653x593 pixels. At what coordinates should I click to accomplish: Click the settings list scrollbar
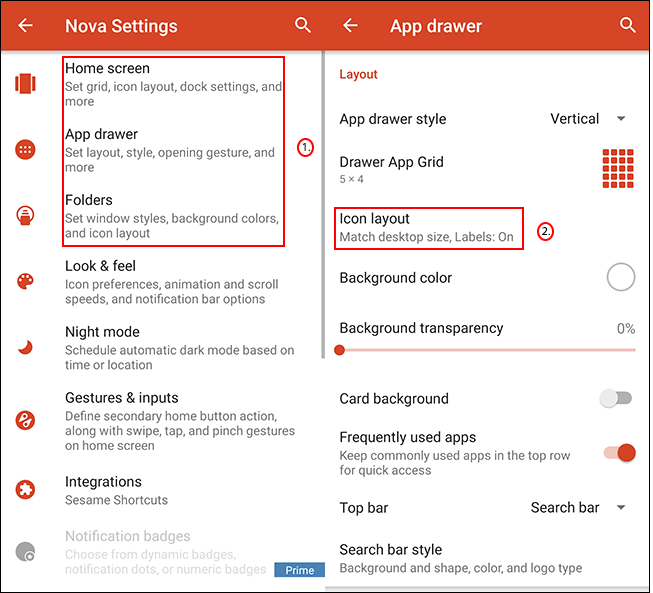click(322, 204)
